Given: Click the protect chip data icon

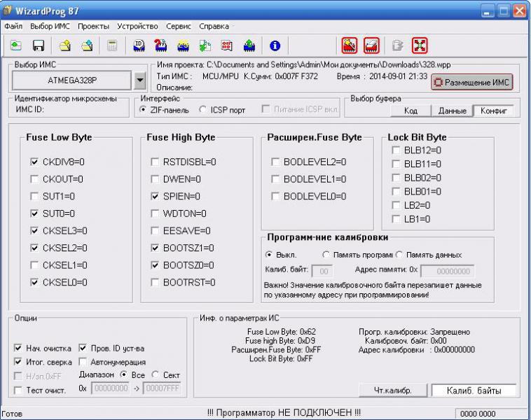Looking at the screenshot, I should (226, 45).
